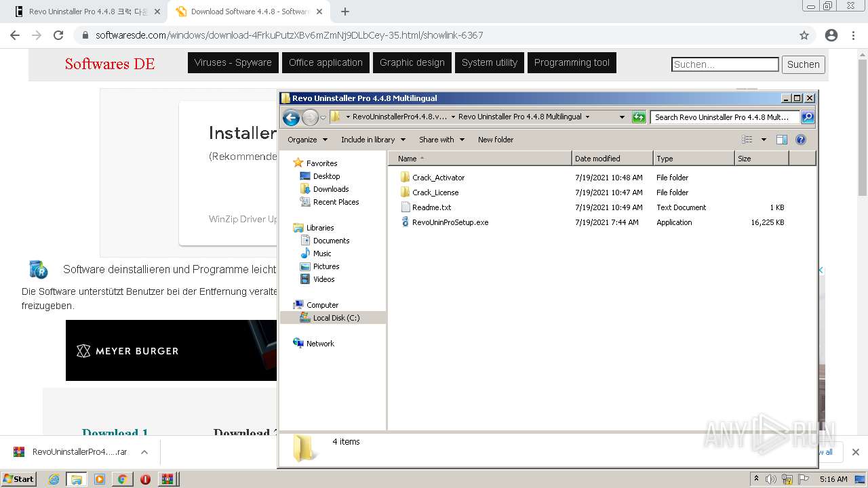Image resolution: width=868 pixels, height=488 pixels.
Task: Select the Crack_License folder
Action: click(x=435, y=192)
